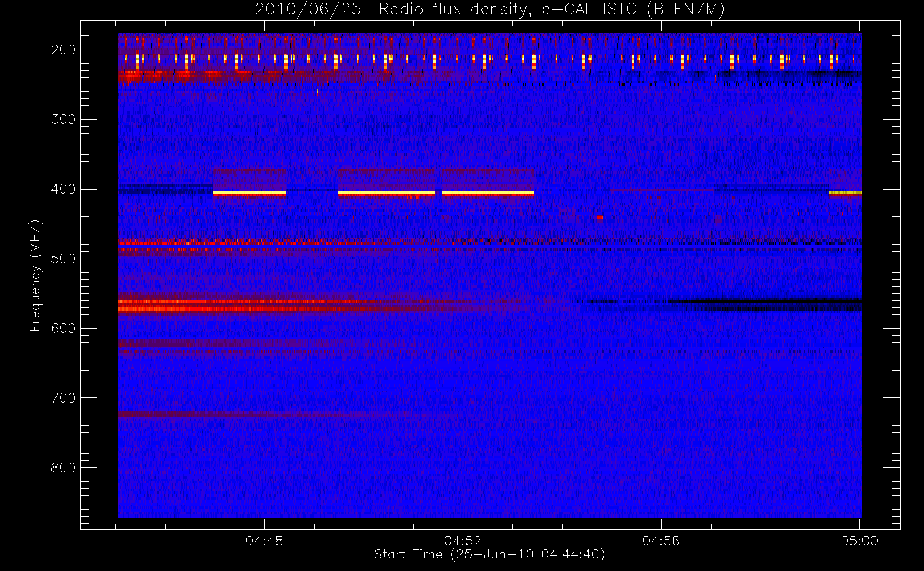
Task: Click the 500 frequency tick label
Action: 63,259
